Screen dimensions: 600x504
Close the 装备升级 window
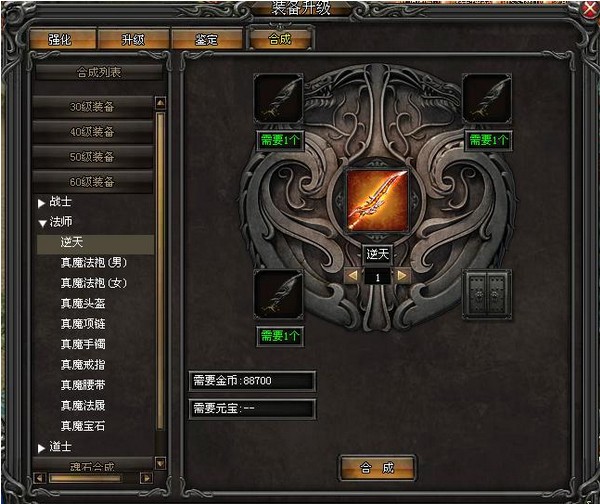coord(590,10)
